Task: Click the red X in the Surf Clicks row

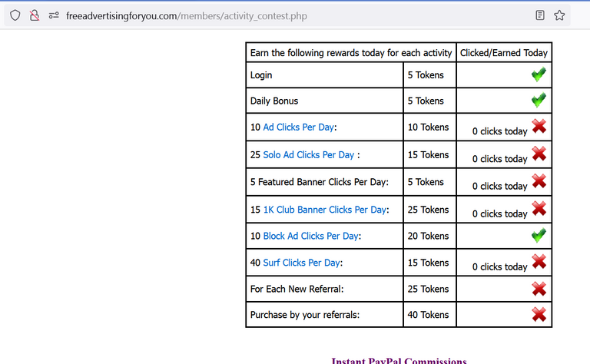Action: 539,262
